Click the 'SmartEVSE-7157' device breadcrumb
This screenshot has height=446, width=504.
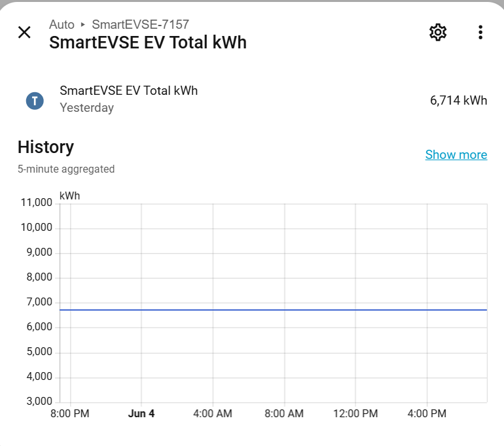pyautogui.click(x=141, y=24)
